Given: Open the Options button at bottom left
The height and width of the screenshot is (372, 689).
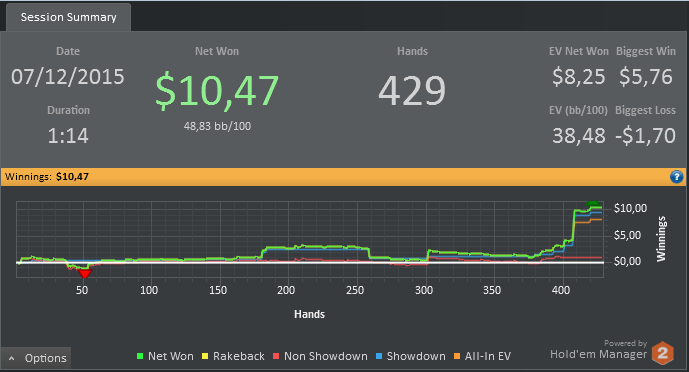Looking at the screenshot, I should (36, 358).
